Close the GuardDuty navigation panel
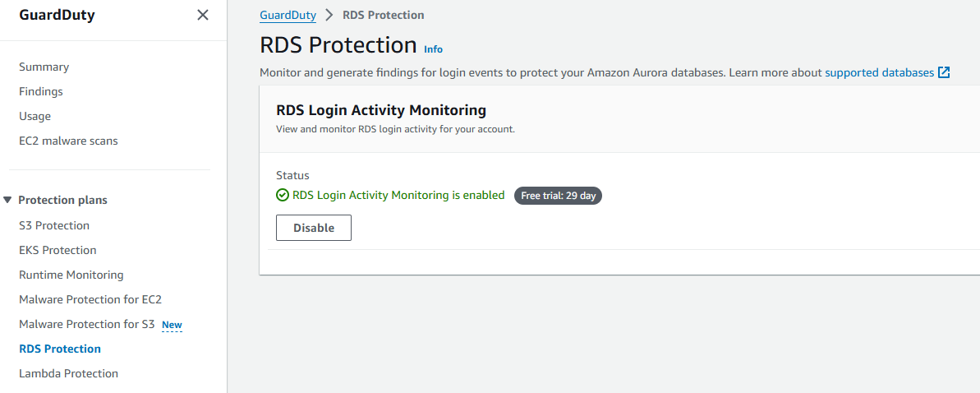Viewport: 980px width, 393px height. point(203,15)
